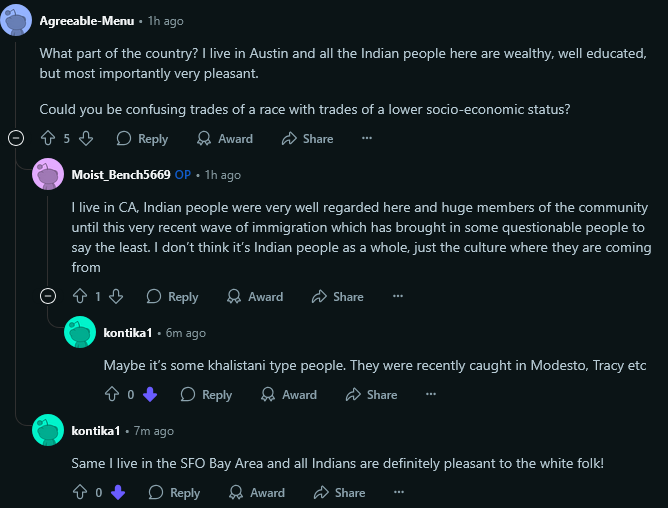The height and width of the screenshot is (508, 668).
Task: Upvote Moist_Bench5669's comment
Action: point(79,296)
